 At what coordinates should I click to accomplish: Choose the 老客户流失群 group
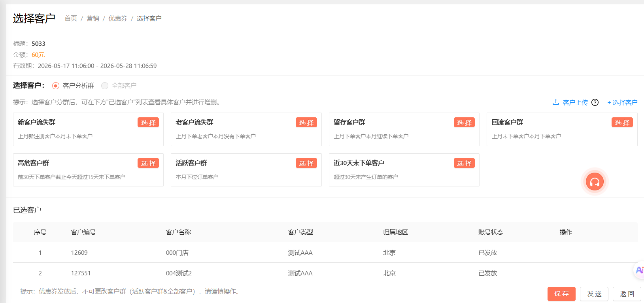click(x=306, y=122)
